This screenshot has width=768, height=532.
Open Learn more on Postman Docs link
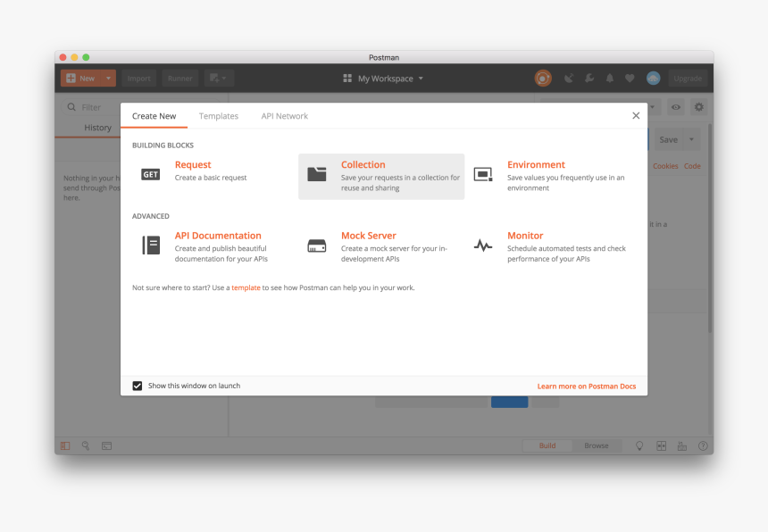click(x=587, y=387)
